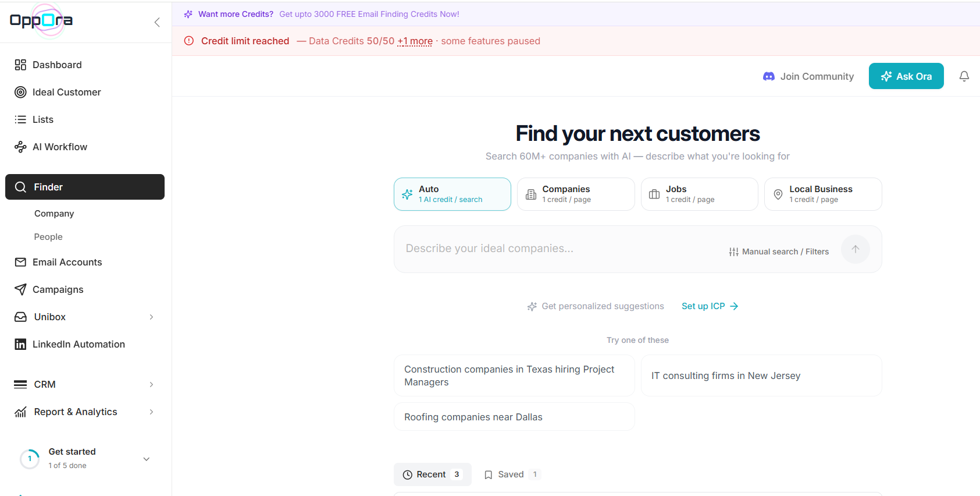The width and height of the screenshot is (980, 496).
Task: Click the AI Workflow icon
Action: point(20,147)
